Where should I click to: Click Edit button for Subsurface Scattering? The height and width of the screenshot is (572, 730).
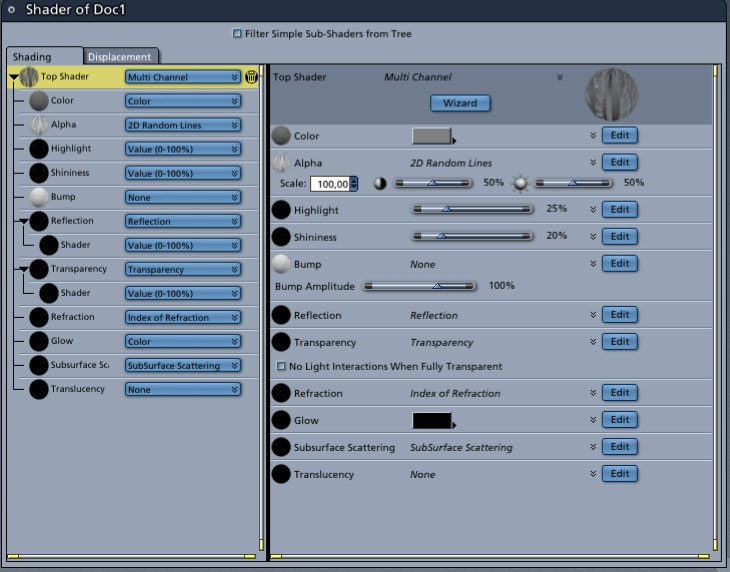click(x=620, y=447)
